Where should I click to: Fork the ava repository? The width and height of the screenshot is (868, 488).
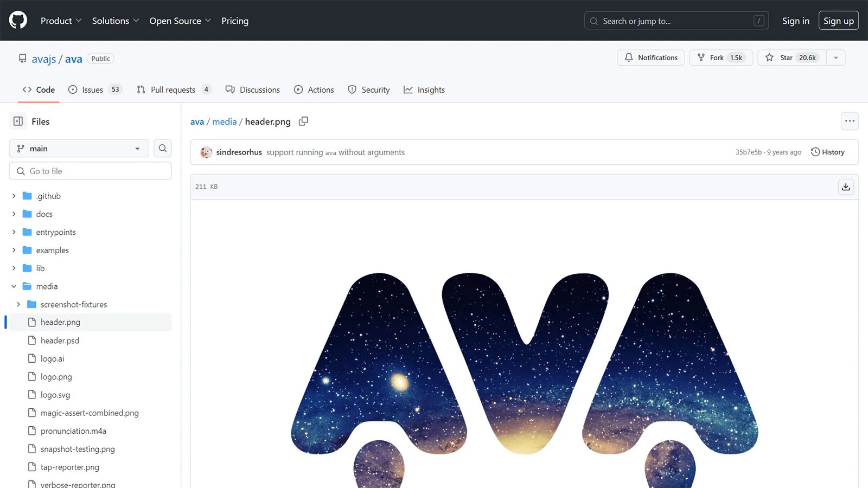coord(721,57)
